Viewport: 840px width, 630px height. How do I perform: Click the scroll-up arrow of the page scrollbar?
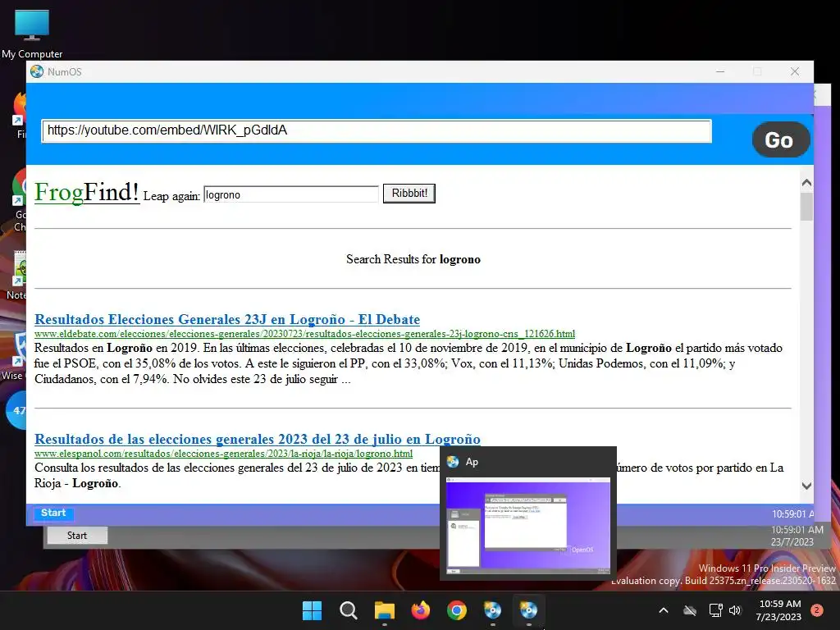[x=806, y=183]
